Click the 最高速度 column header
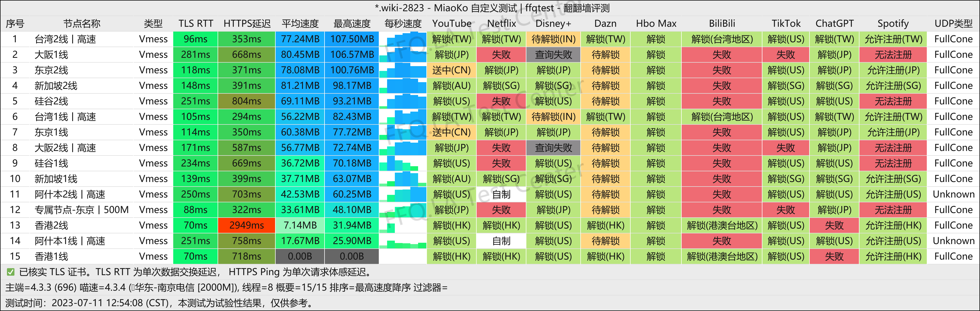Viewport: 980px width, 311px height. click(x=352, y=24)
